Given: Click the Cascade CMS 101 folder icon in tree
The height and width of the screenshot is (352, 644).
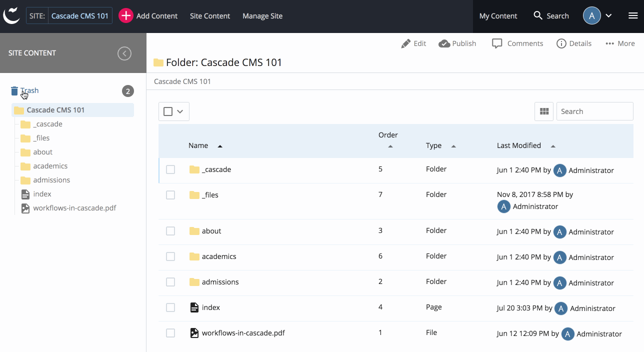Looking at the screenshot, I should click(x=19, y=110).
